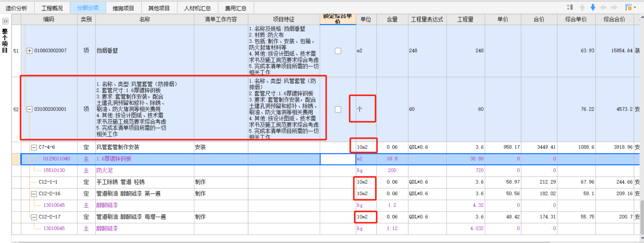Screen dimensions: 644x243
Task: Click 管道刷油 醇酸磁漆 每增一遍 cell
Action: (145, 217)
